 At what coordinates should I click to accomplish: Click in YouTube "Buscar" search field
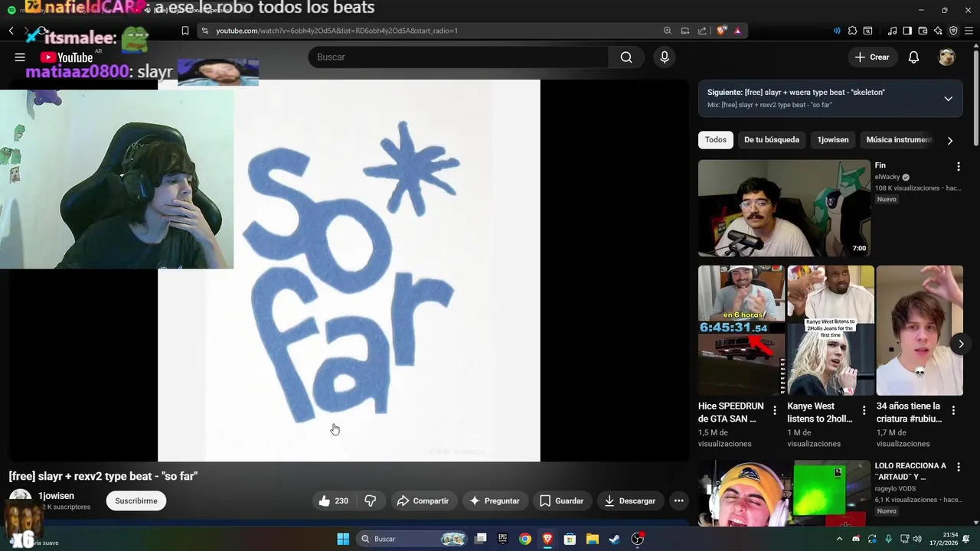coord(458,57)
